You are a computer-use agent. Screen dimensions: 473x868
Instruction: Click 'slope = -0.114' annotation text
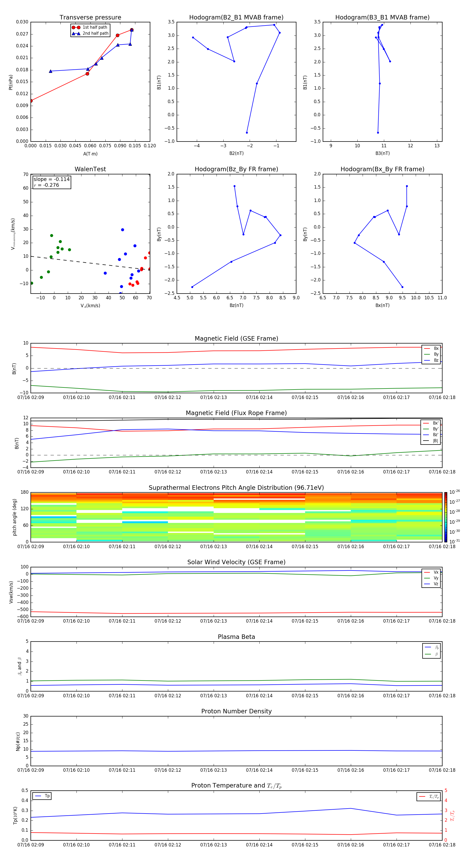click(52, 179)
